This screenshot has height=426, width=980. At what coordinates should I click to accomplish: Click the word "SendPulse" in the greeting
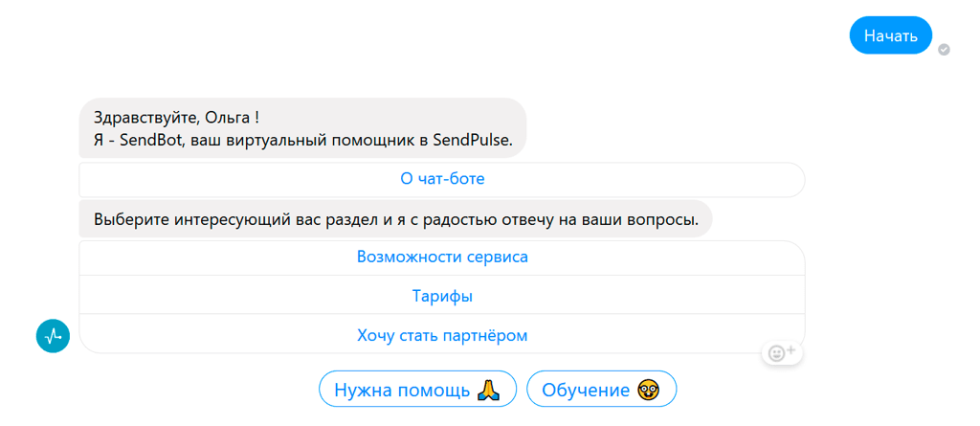click(472, 141)
